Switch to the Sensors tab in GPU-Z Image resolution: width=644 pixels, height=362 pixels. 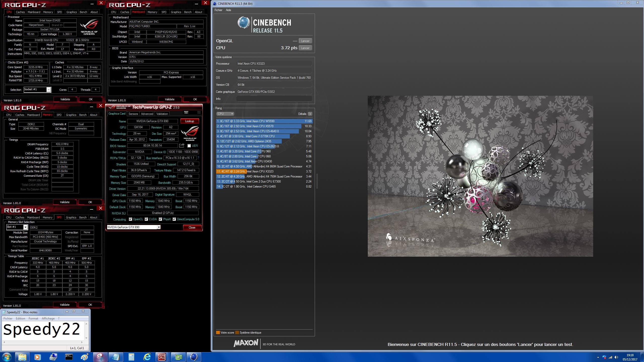[x=133, y=114]
